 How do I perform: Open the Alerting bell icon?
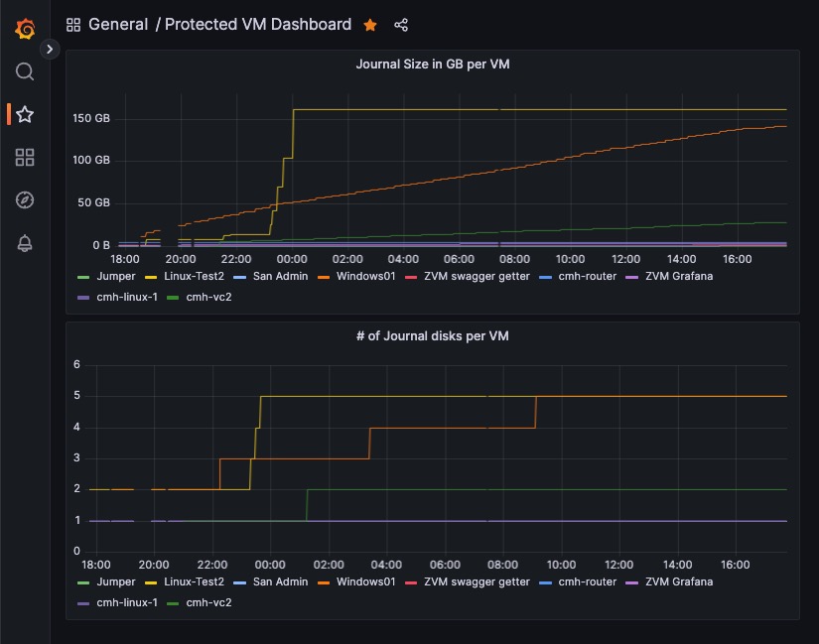pyautogui.click(x=25, y=243)
